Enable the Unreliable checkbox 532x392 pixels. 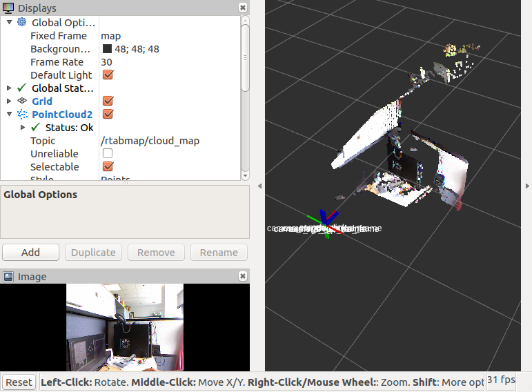point(108,154)
